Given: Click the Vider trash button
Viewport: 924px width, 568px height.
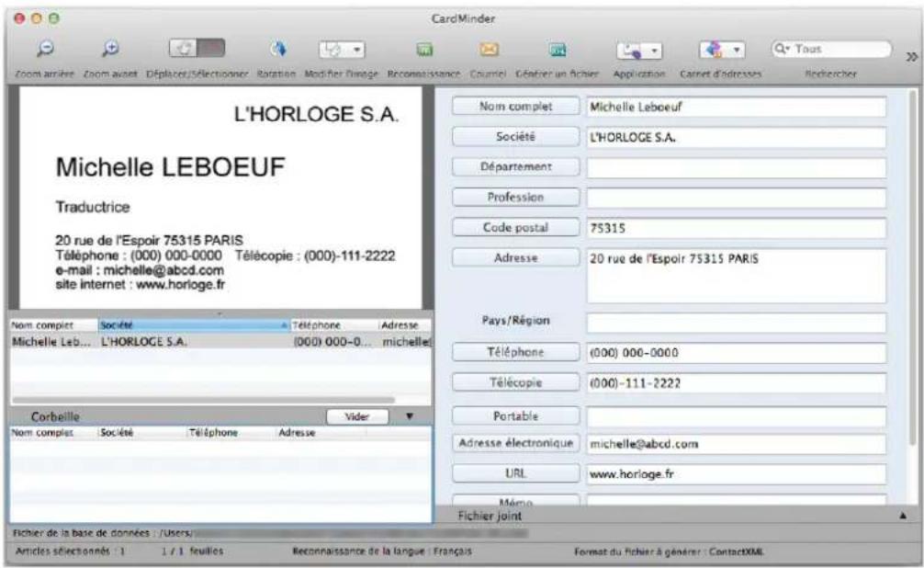Looking at the screenshot, I should click(x=357, y=416).
